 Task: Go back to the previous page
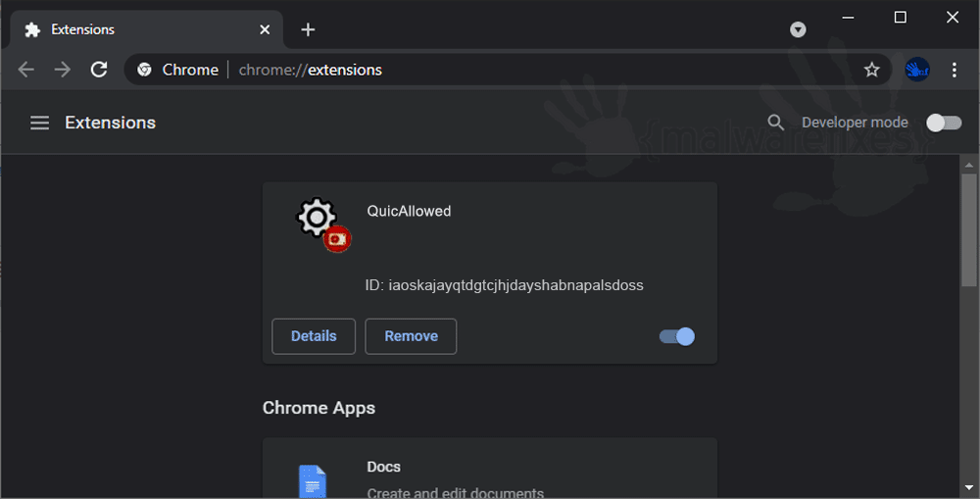point(26,70)
